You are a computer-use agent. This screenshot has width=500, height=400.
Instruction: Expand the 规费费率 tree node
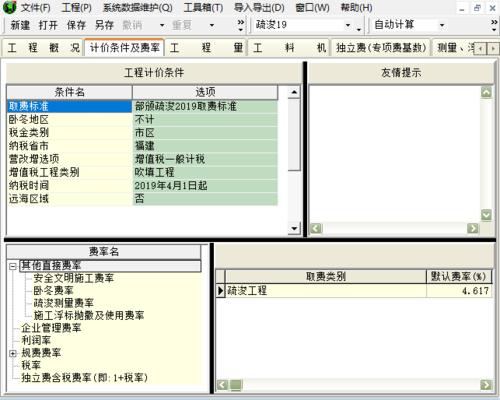coord(13,353)
